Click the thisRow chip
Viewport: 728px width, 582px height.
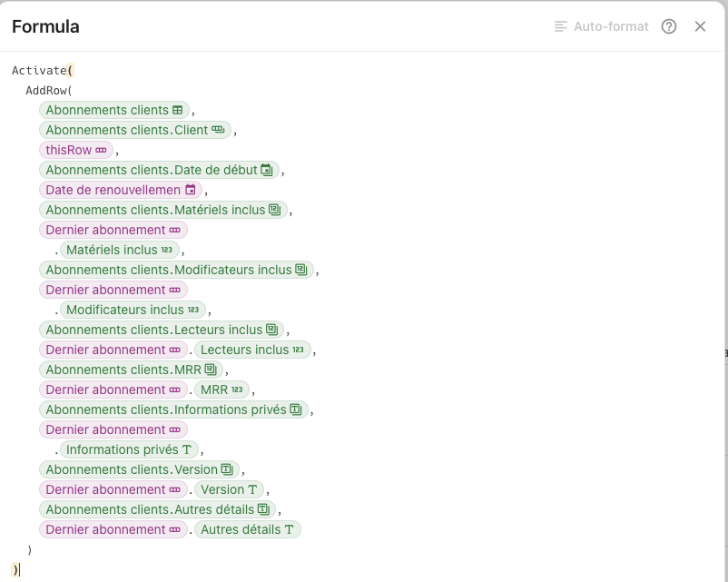pyautogui.click(x=76, y=150)
